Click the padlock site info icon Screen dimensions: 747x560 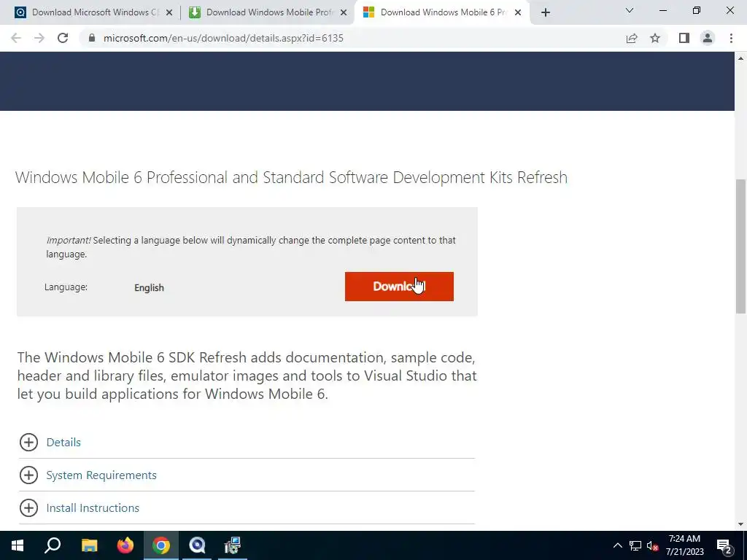tap(92, 38)
